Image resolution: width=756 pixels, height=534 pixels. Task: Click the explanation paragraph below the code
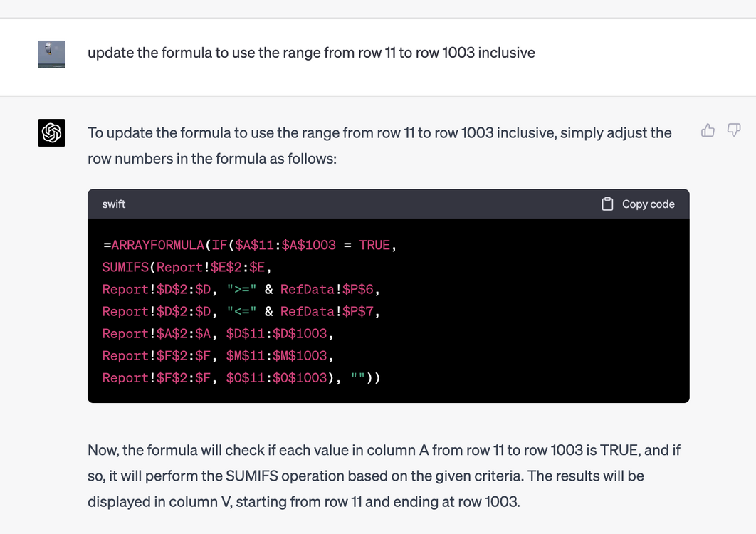click(384, 476)
